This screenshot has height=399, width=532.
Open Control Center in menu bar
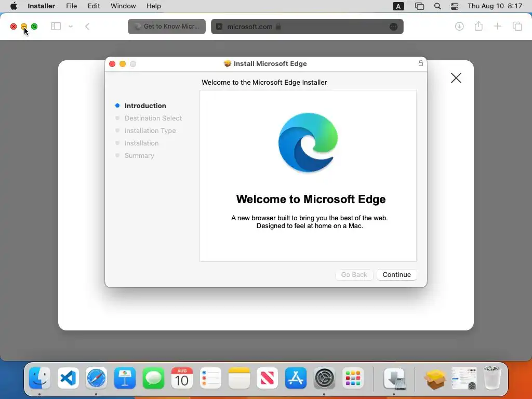tap(455, 6)
